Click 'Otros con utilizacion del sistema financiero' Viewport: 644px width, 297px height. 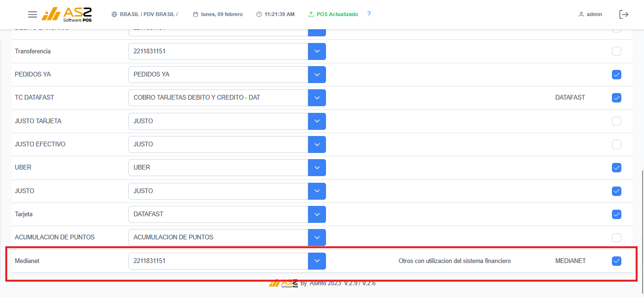click(x=455, y=261)
